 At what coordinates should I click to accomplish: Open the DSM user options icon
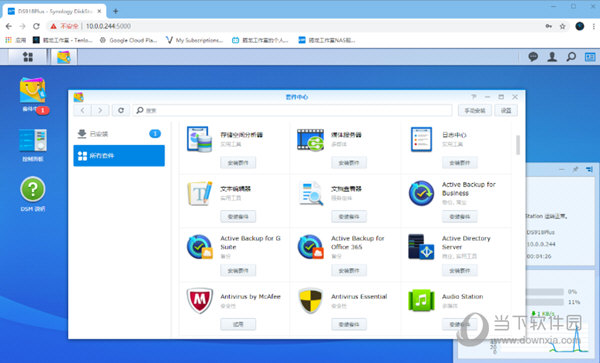[x=552, y=57]
